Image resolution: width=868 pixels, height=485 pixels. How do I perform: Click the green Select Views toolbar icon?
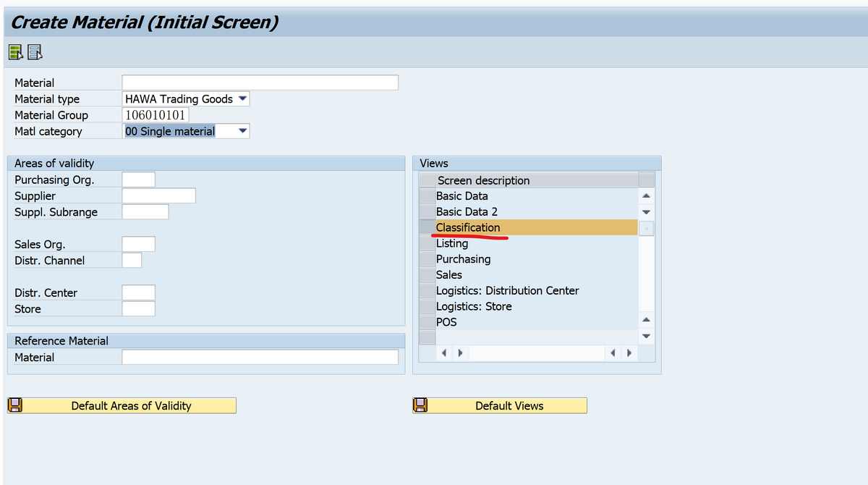(15, 51)
